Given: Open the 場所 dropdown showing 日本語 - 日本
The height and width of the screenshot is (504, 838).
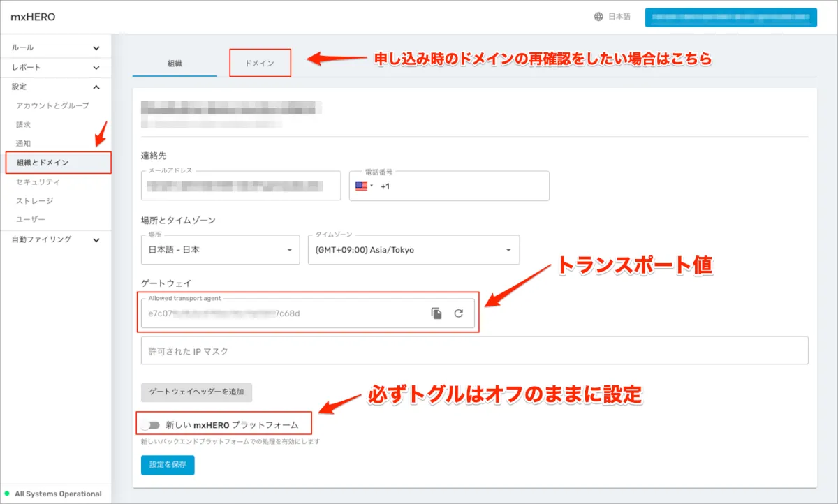Looking at the screenshot, I should coord(220,250).
